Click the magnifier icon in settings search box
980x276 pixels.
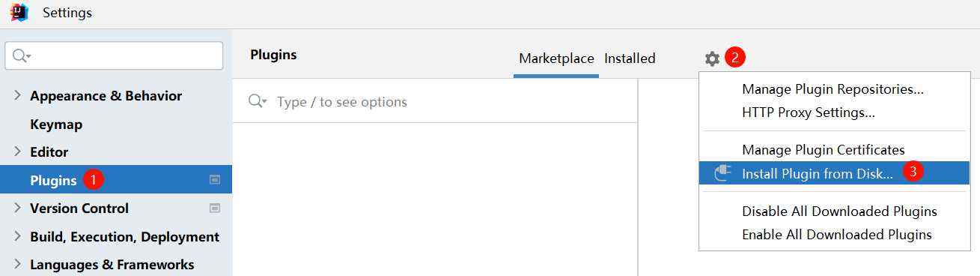click(x=22, y=55)
